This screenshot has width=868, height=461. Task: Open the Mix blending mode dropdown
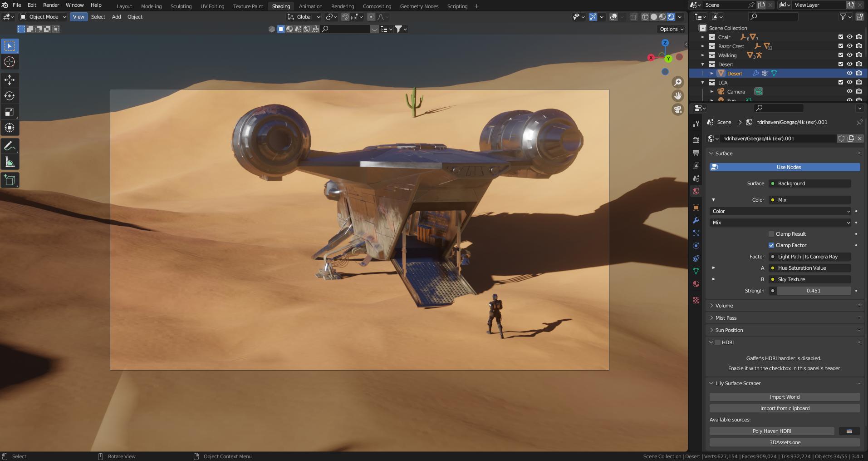click(780, 223)
